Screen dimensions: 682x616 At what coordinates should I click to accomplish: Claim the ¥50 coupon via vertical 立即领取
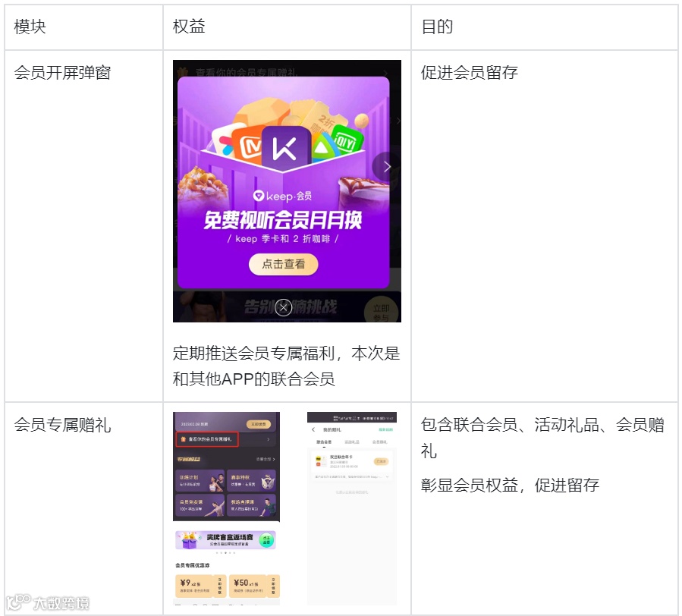click(x=274, y=586)
